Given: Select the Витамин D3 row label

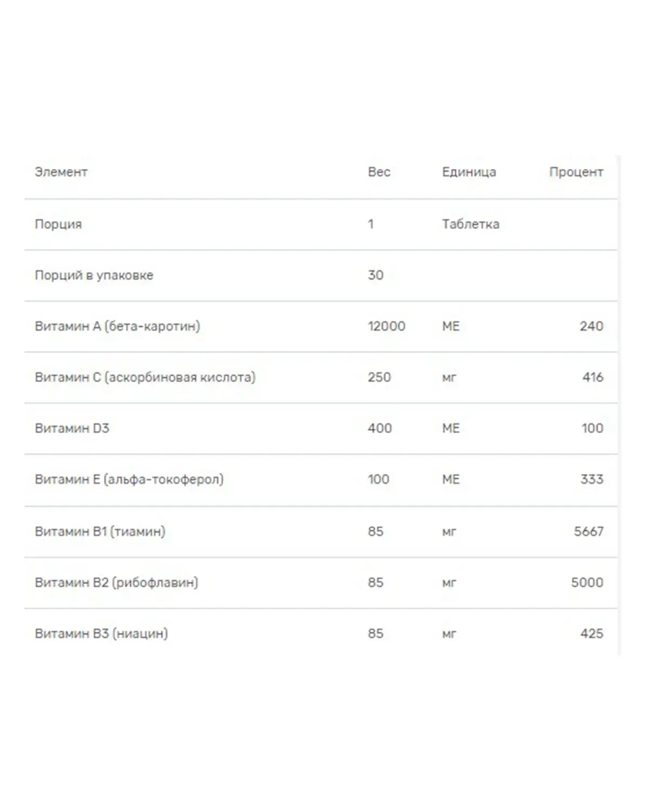Looking at the screenshot, I should pyautogui.click(x=72, y=428).
